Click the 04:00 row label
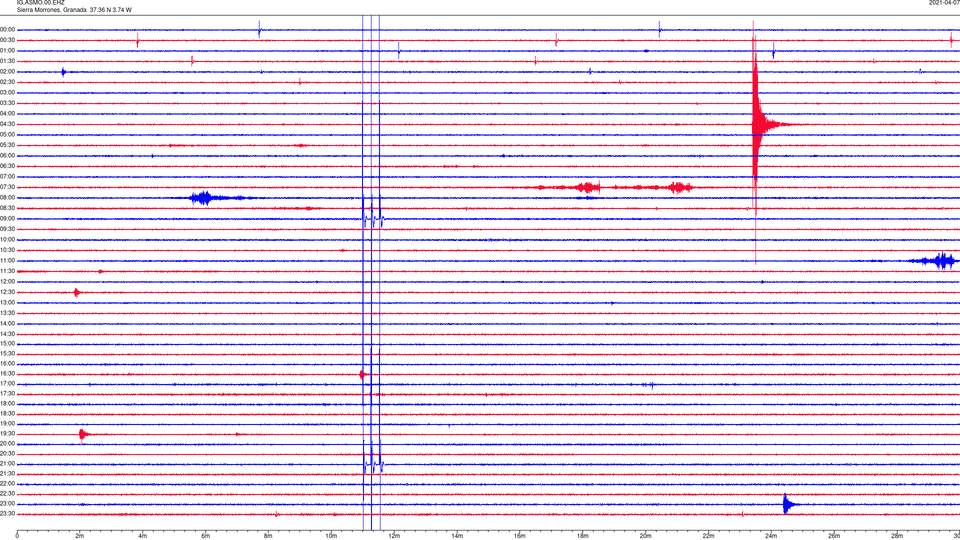 (x=8, y=114)
